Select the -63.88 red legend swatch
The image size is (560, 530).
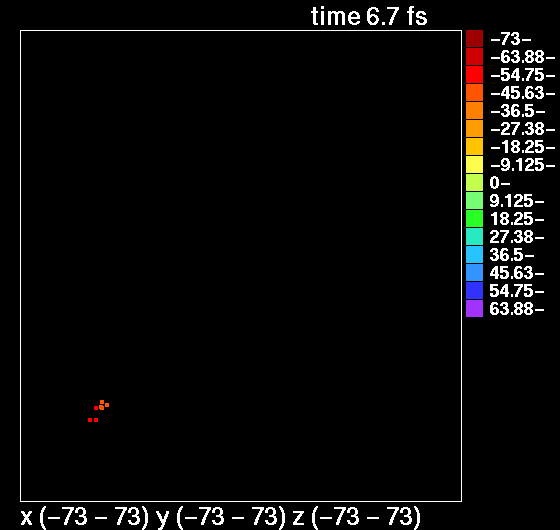click(474, 56)
